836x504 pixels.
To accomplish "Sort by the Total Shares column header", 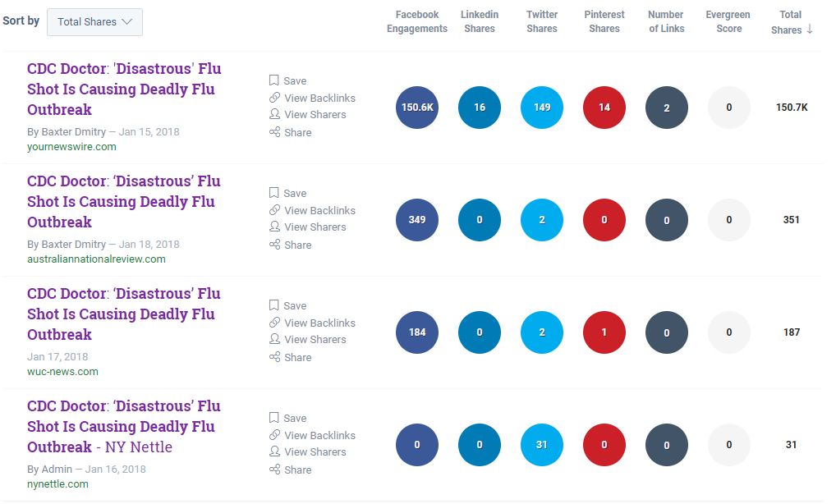I will [791, 22].
